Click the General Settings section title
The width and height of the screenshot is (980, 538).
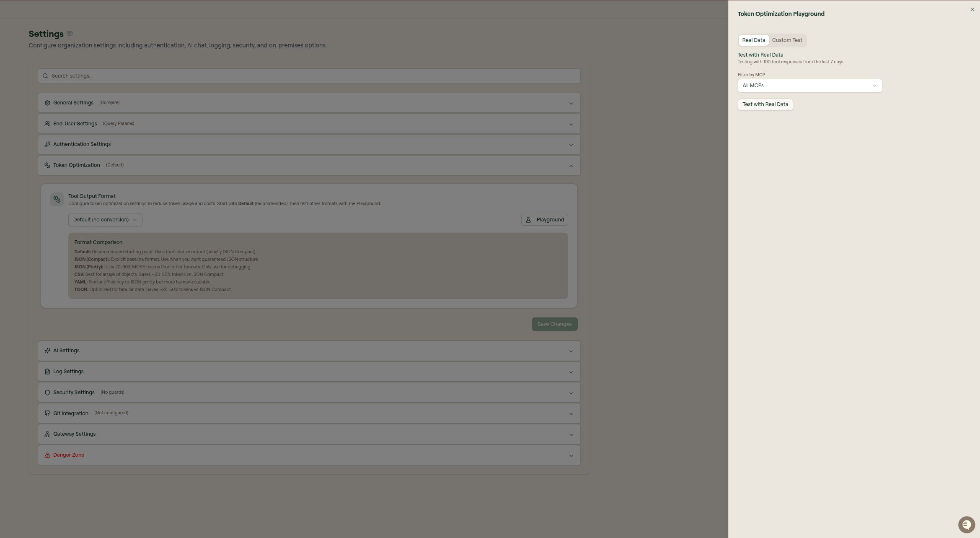(x=73, y=103)
